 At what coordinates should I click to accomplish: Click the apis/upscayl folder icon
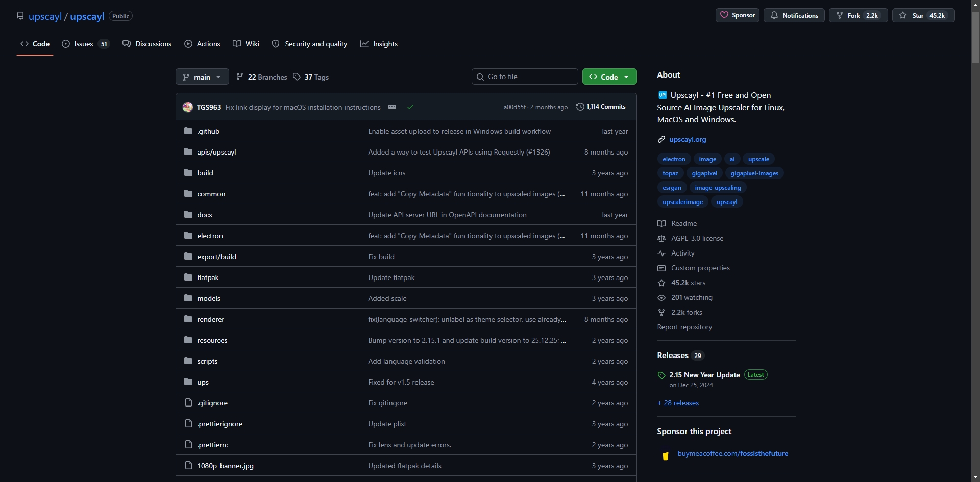pyautogui.click(x=188, y=152)
